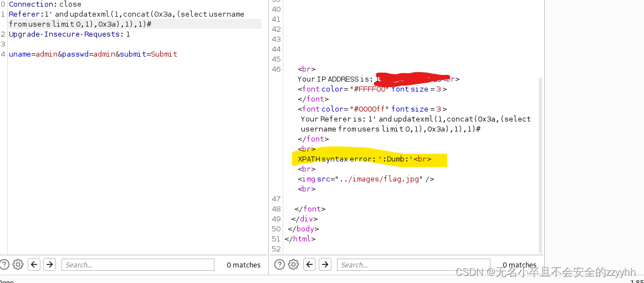The height and width of the screenshot is (283, 644).
Task: Click the Referer header injection line
Action: click(126, 14)
